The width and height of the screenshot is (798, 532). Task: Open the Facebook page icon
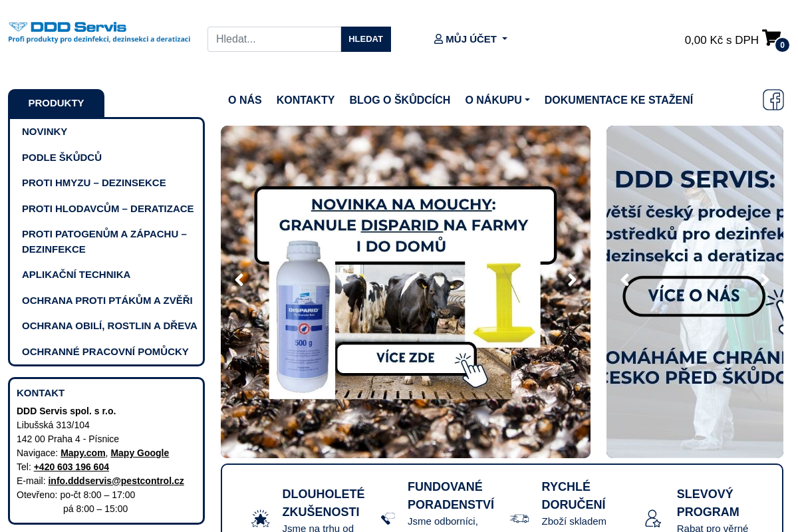point(773,100)
